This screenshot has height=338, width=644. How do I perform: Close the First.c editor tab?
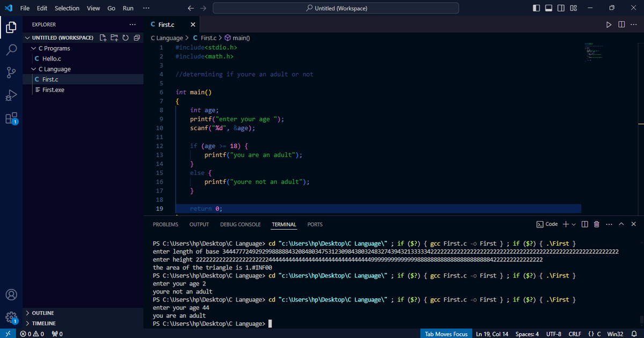tap(193, 25)
